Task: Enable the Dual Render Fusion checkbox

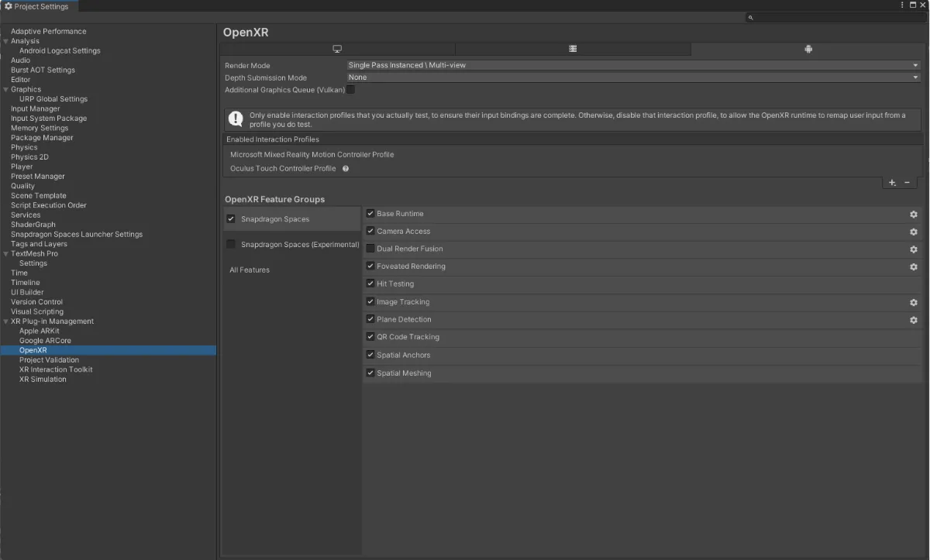Action: 370,249
